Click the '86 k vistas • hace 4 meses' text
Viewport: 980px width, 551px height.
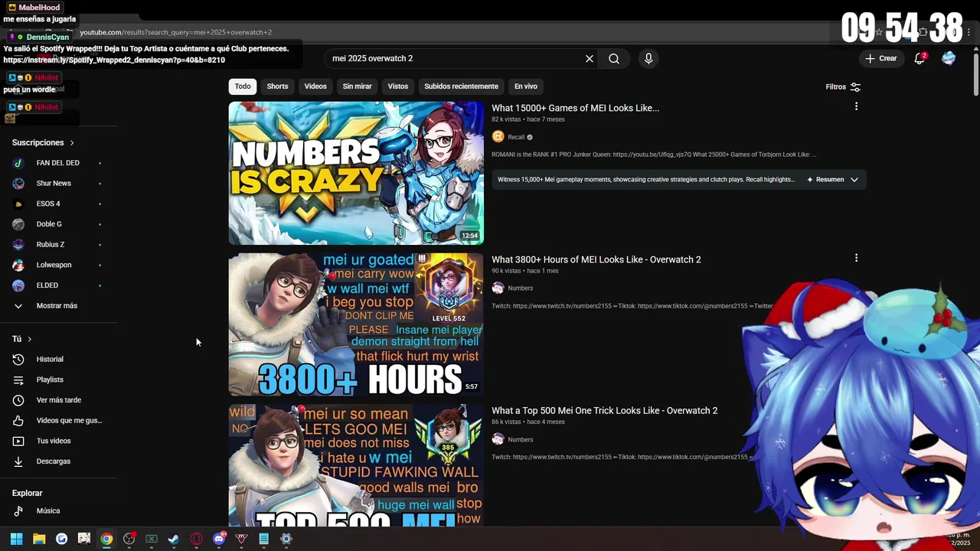[x=528, y=422]
